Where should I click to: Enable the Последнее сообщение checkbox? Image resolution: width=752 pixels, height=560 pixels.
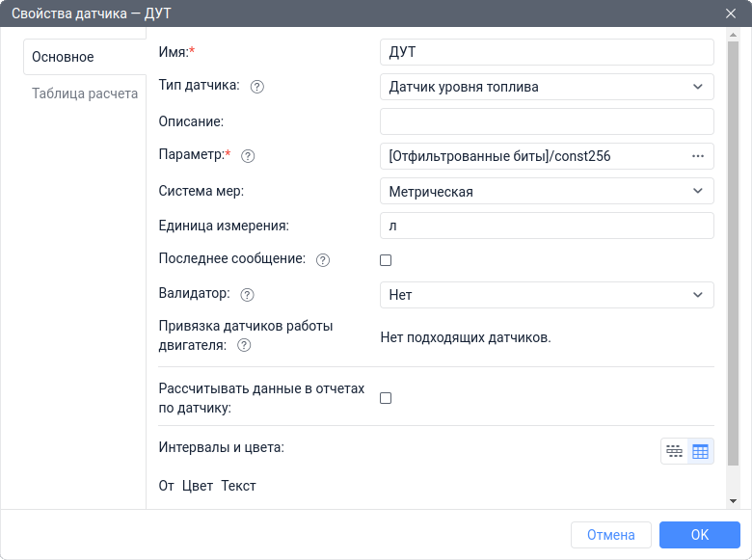(386, 260)
